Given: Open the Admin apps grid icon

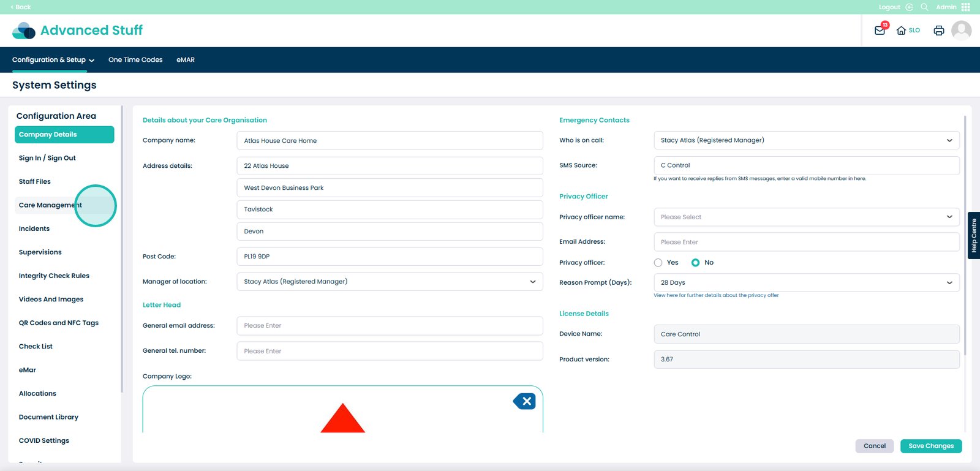Looking at the screenshot, I should 966,7.
